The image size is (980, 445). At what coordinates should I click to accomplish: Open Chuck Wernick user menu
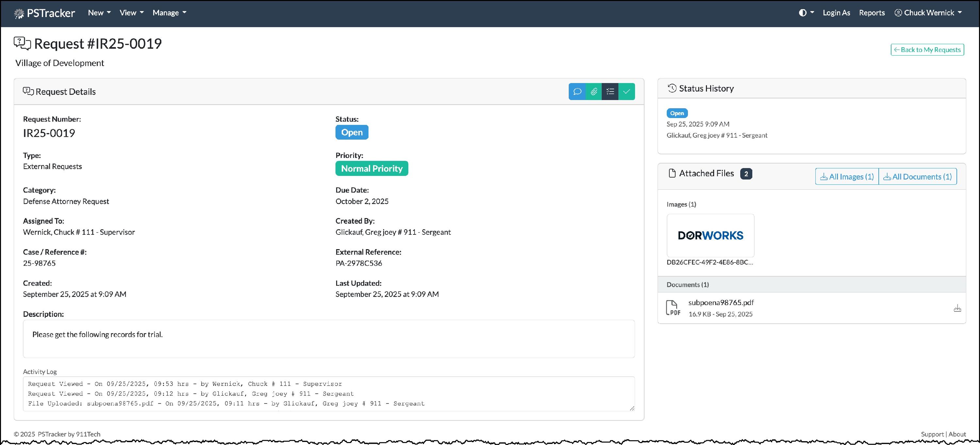pos(928,12)
